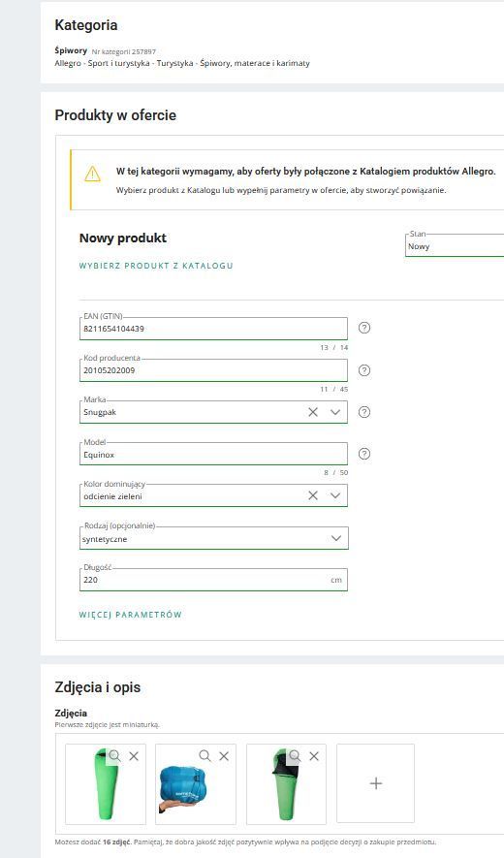Show help for the Model field
Image resolution: width=504 pixels, height=858 pixels.
363,454
